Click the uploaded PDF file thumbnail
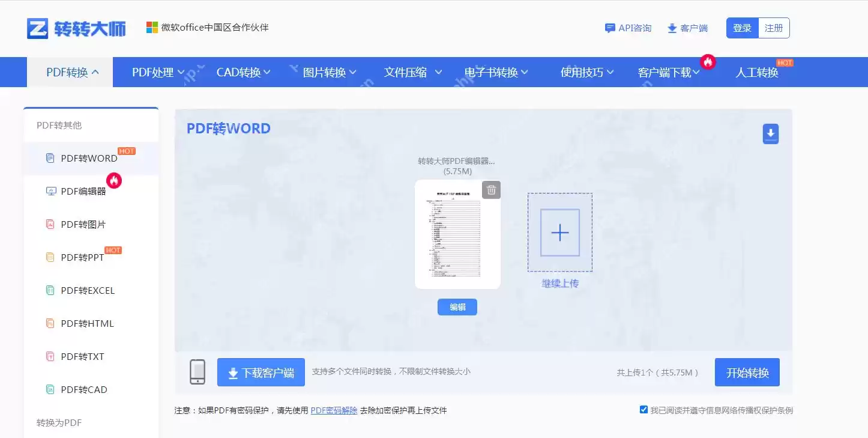868x438 pixels. (457, 234)
